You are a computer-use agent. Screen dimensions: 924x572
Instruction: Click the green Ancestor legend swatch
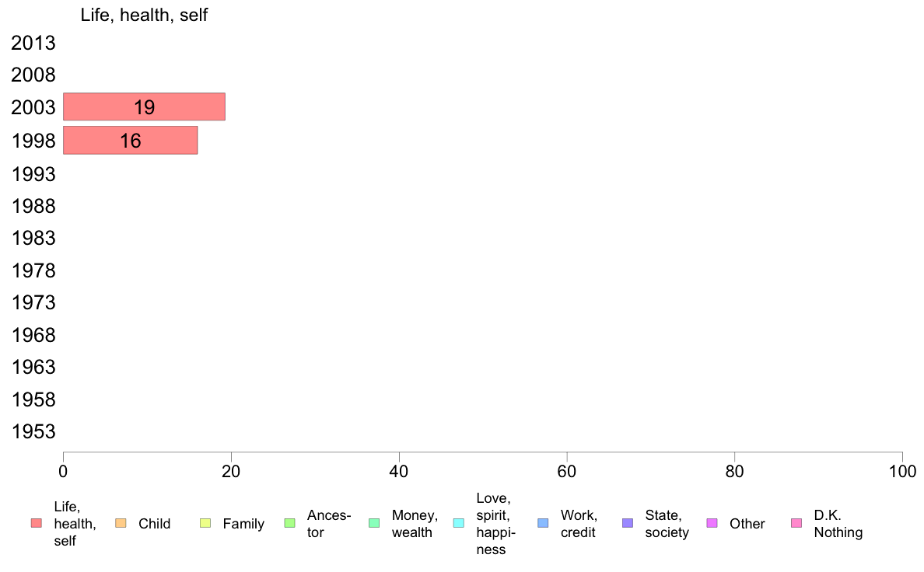pyautogui.click(x=290, y=523)
